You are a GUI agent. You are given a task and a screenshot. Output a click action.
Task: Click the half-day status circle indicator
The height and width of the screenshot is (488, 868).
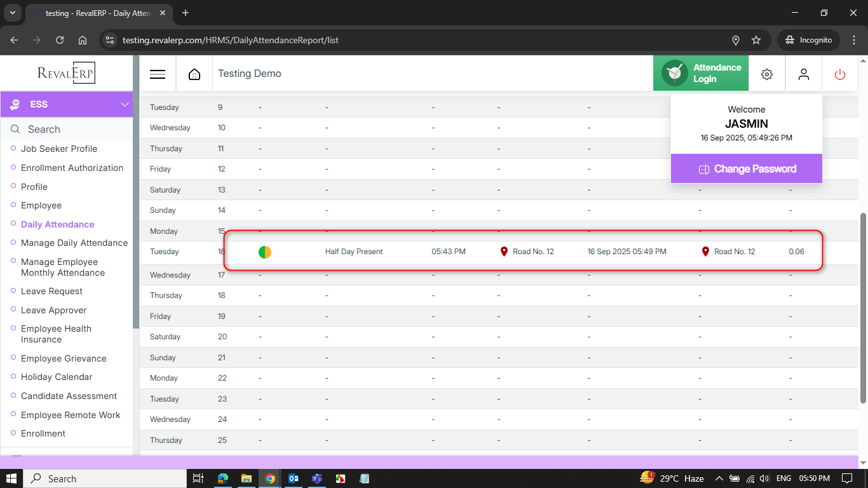pyautogui.click(x=265, y=252)
